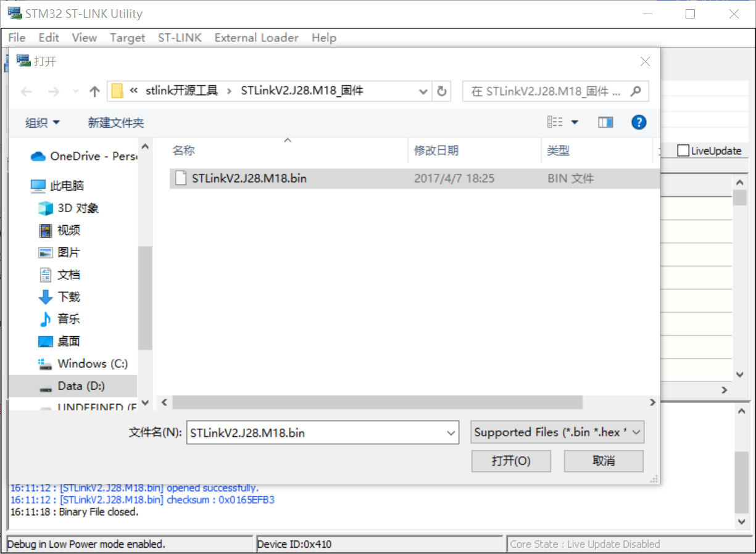Image resolution: width=756 pixels, height=554 pixels.
Task: Open 文档 folder
Action: tap(59, 275)
